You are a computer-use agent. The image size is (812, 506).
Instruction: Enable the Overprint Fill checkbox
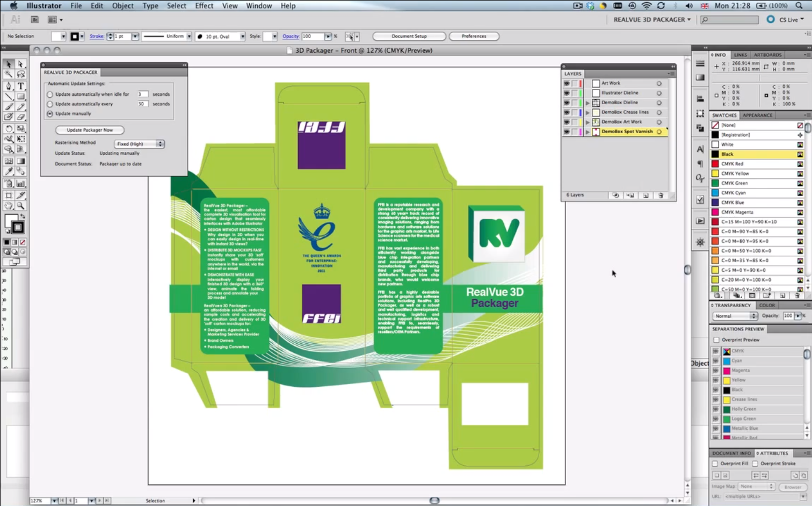(715, 464)
